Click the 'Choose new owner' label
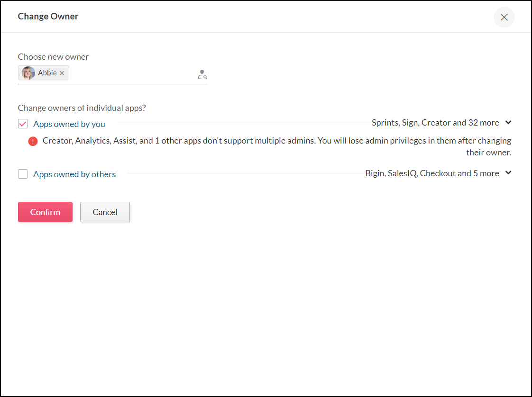532x397 pixels. 53,57
